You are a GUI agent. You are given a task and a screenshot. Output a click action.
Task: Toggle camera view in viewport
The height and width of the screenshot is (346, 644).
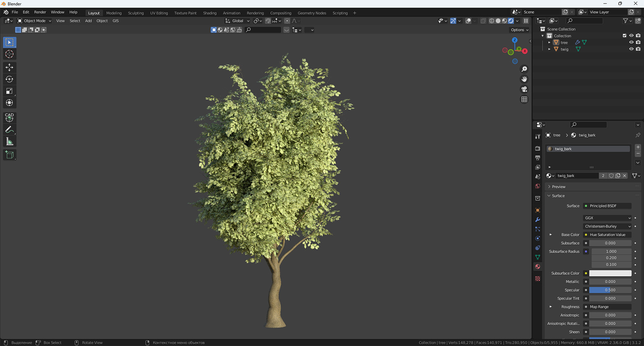[524, 89]
